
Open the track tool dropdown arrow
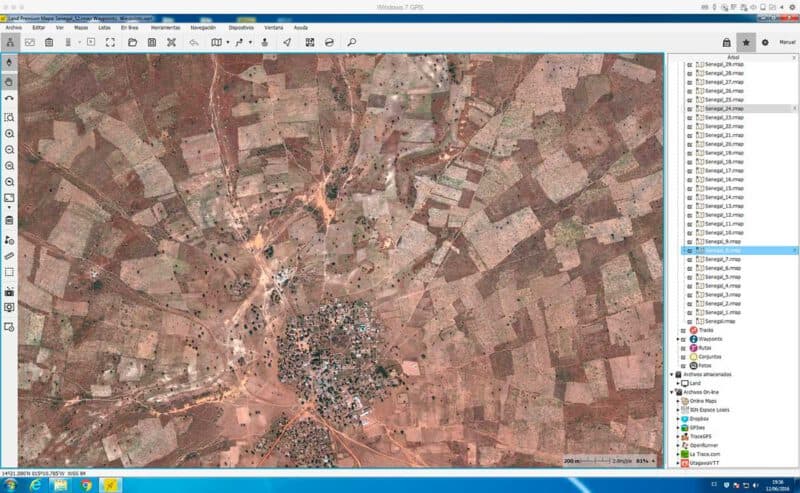250,42
